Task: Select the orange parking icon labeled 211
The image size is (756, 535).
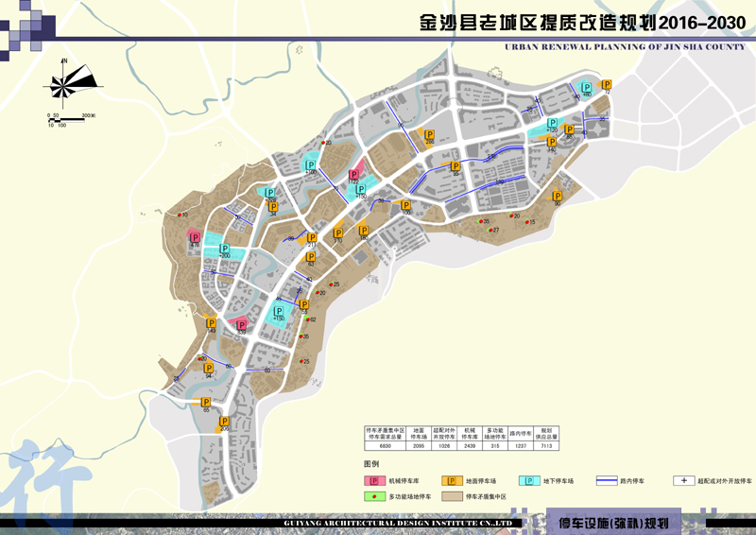Action: pyautogui.click(x=311, y=238)
